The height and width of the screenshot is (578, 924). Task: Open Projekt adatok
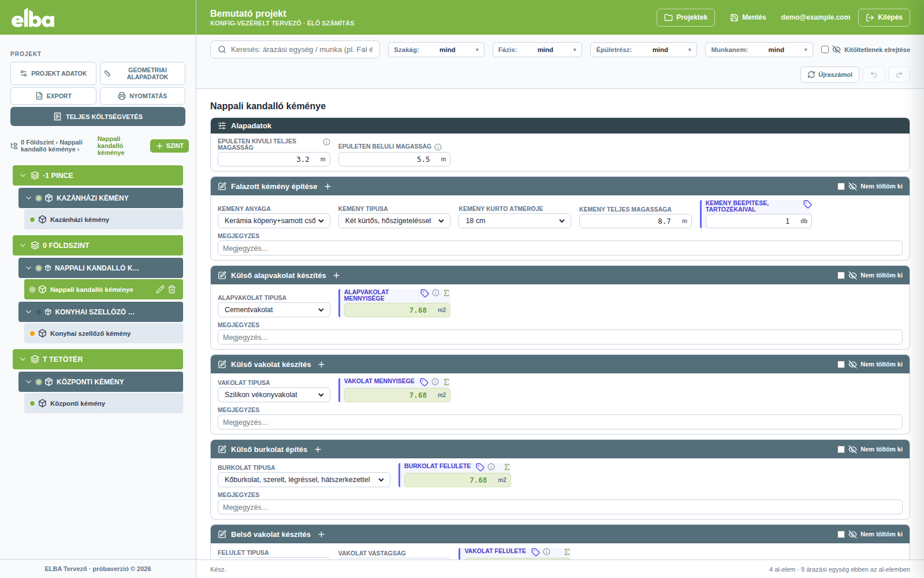pos(53,73)
